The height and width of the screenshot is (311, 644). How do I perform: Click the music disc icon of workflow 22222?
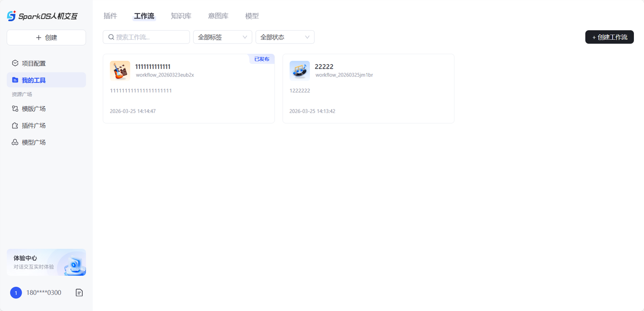click(299, 71)
